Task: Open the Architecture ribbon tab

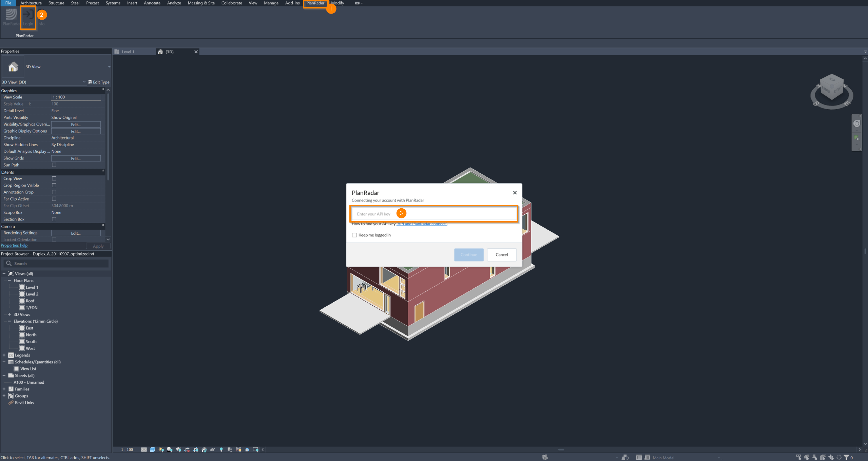Action: click(x=31, y=3)
